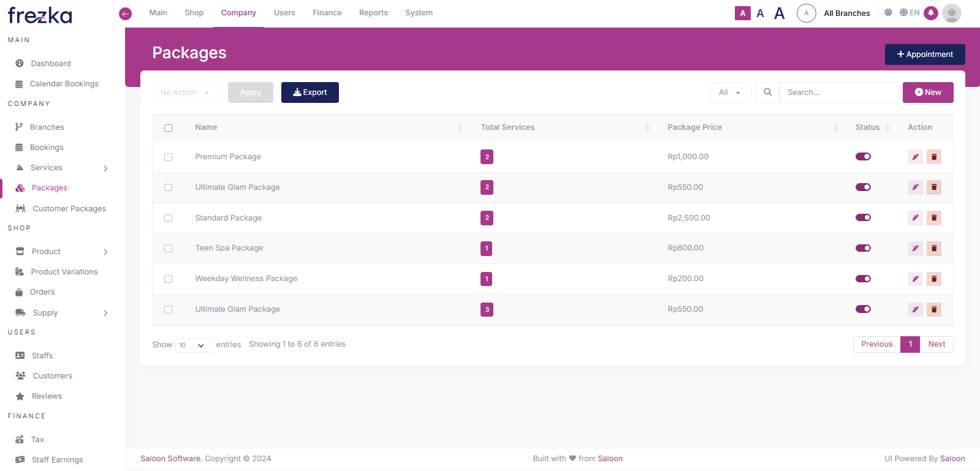Open the No Action dropdown
The height and width of the screenshot is (471, 980).
186,92
